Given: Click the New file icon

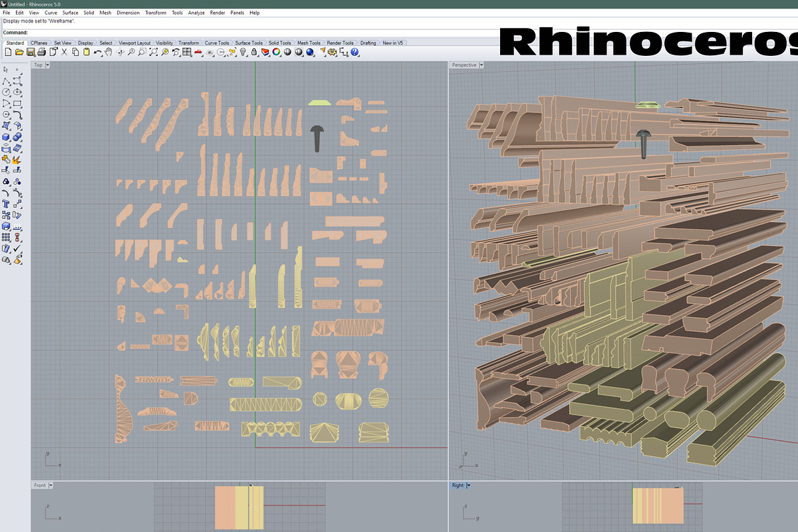Looking at the screenshot, I should tap(8, 52).
